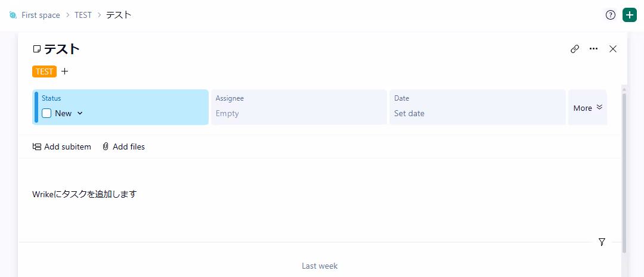Expand More fields section
This screenshot has height=277, width=644.
(588, 107)
